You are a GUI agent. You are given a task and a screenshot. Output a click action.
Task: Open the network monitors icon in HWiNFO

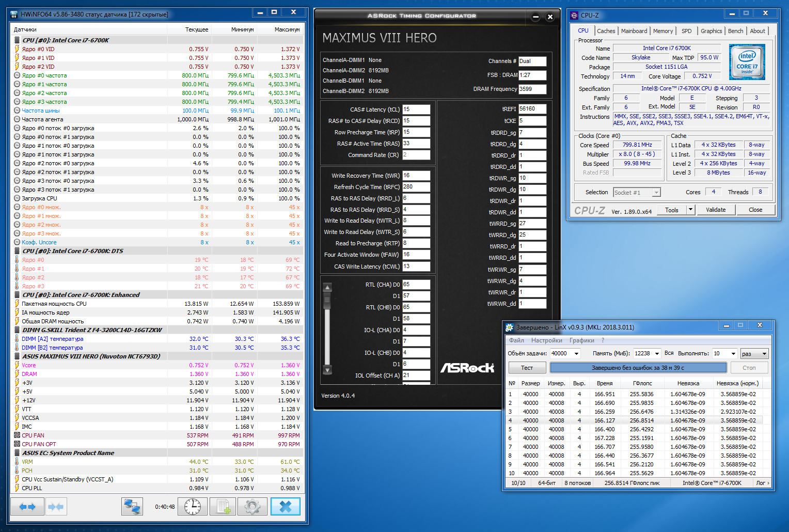(132, 507)
